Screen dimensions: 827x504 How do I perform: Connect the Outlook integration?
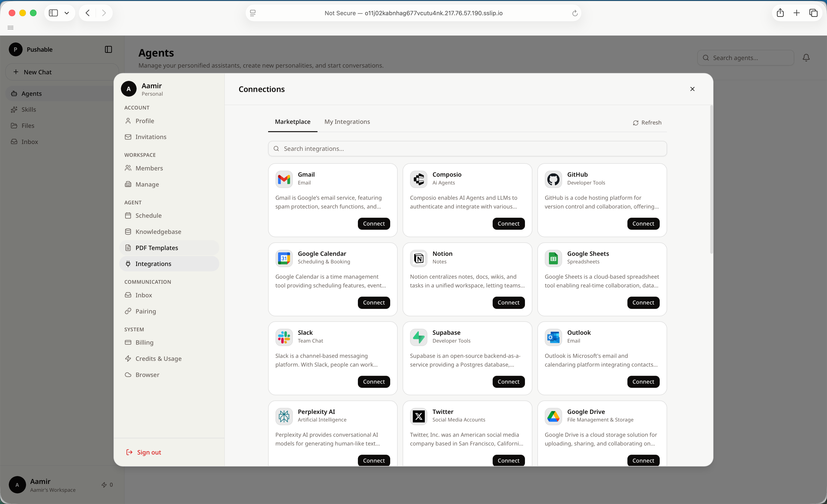[x=643, y=381]
